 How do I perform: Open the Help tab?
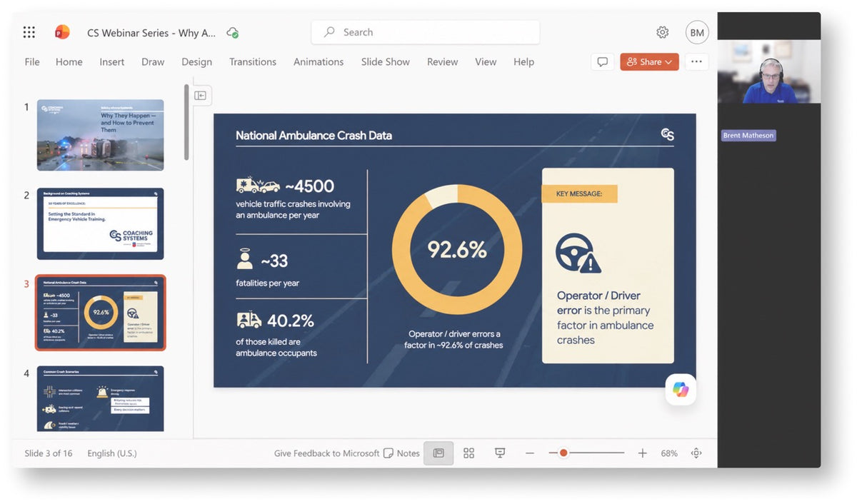pos(523,62)
